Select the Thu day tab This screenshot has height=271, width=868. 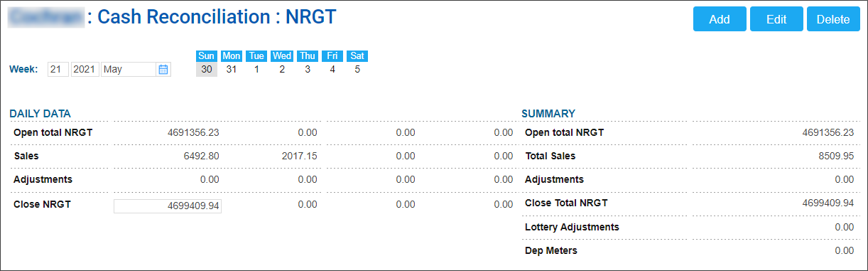point(308,55)
